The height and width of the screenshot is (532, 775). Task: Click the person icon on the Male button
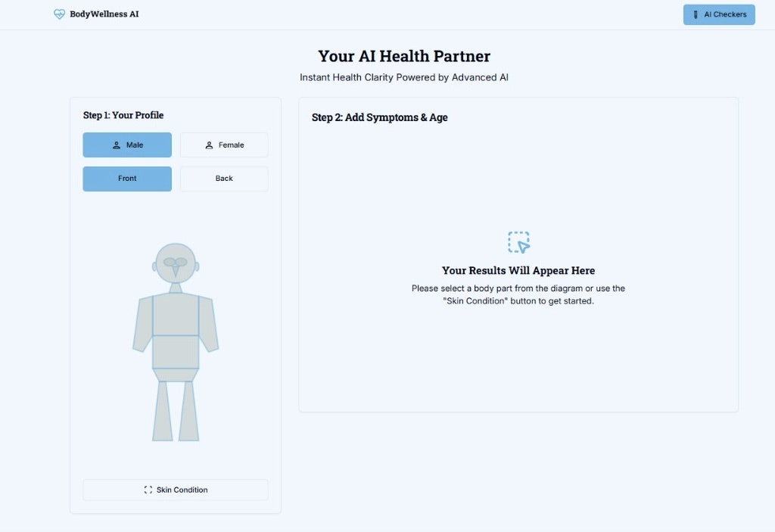117,145
